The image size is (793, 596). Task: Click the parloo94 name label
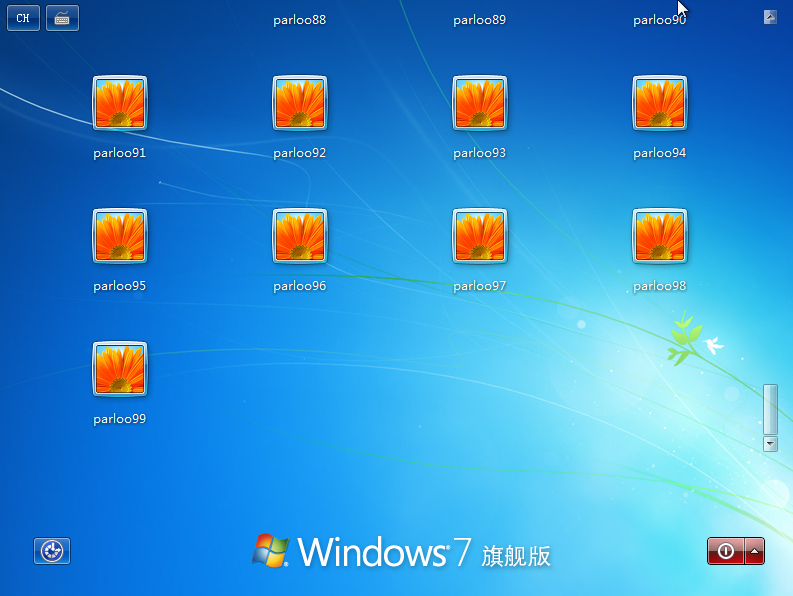660,153
